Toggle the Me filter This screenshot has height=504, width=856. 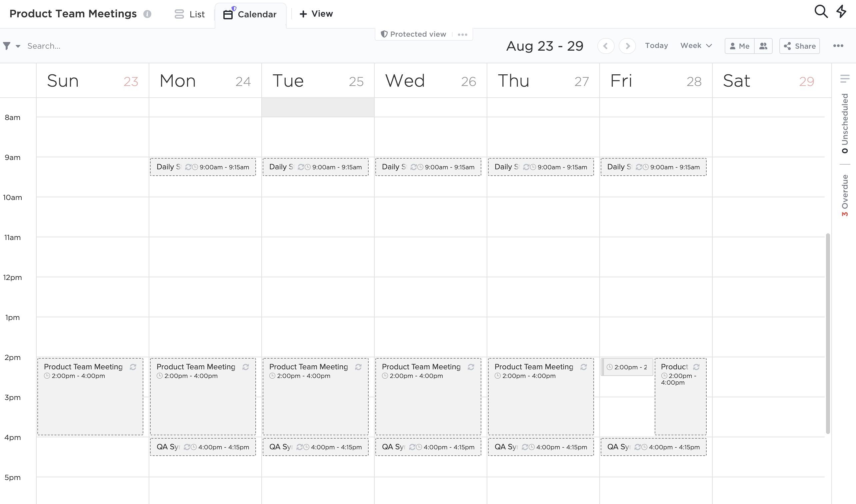739,46
